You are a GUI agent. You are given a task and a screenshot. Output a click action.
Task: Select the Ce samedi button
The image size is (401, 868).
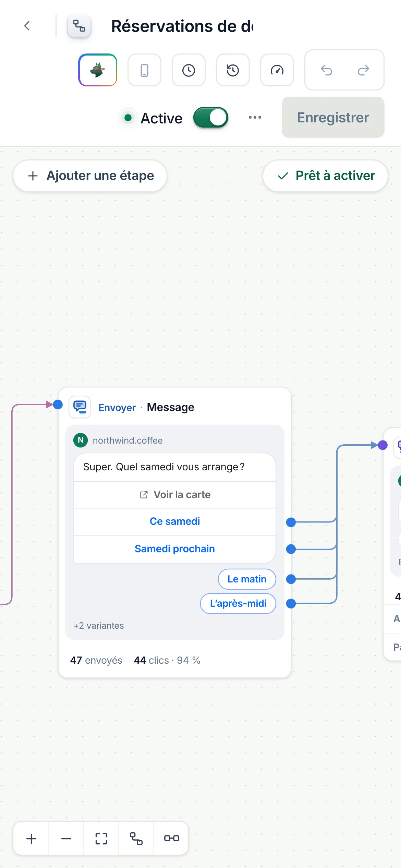tap(175, 521)
